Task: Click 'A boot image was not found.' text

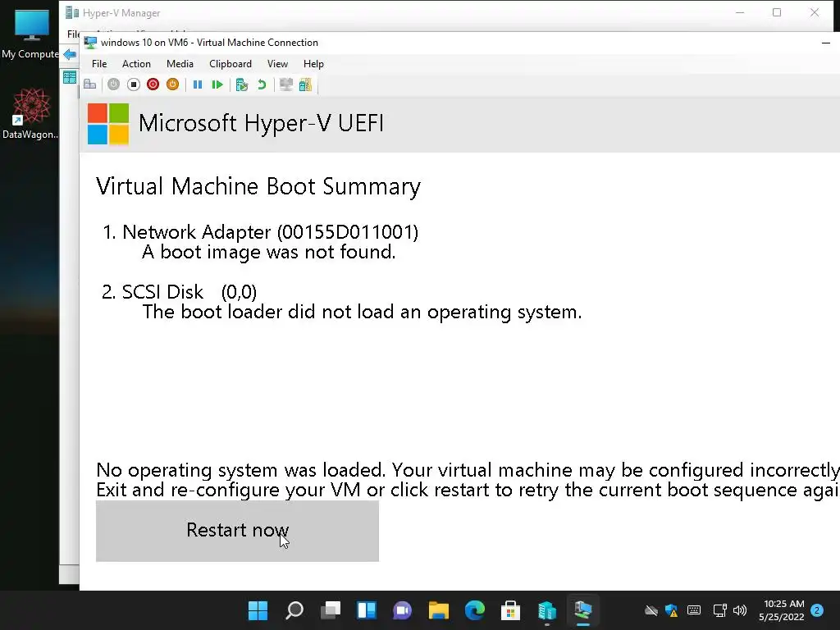Action: [269, 252]
